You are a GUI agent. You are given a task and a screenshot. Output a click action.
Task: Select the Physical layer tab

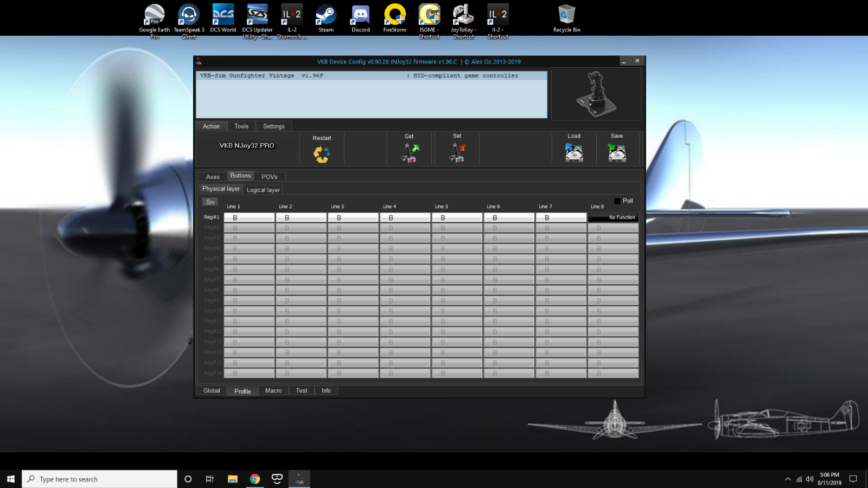221,189
